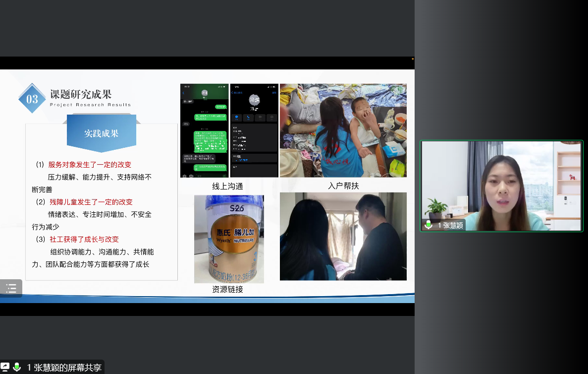Click the back arrow in chat screenshot
The height and width of the screenshot is (374, 588).
point(183,93)
